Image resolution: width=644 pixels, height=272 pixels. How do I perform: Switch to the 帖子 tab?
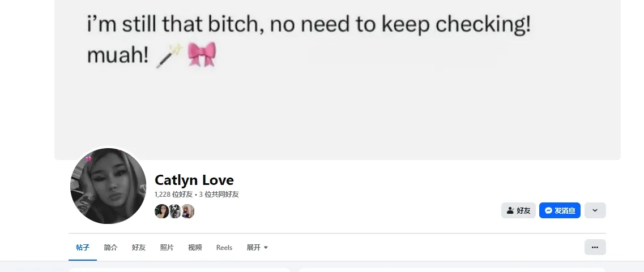pos(83,248)
